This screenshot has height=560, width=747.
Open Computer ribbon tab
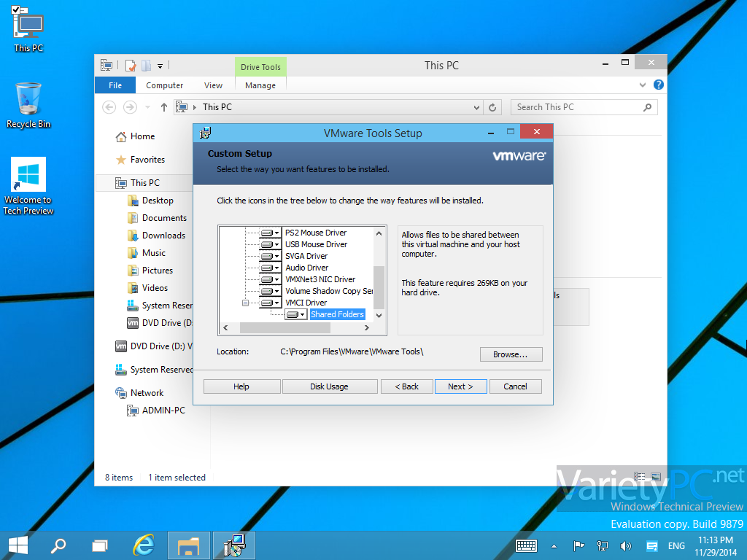pyautogui.click(x=164, y=85)
